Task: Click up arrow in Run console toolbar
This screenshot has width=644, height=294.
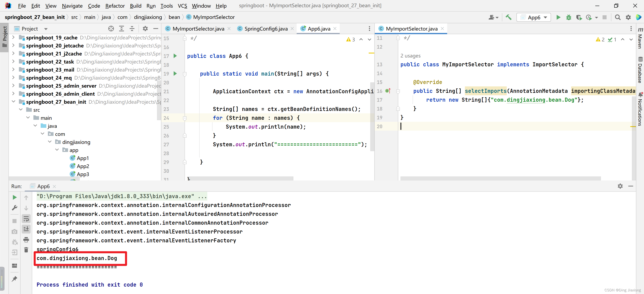Action: (26, 198)
